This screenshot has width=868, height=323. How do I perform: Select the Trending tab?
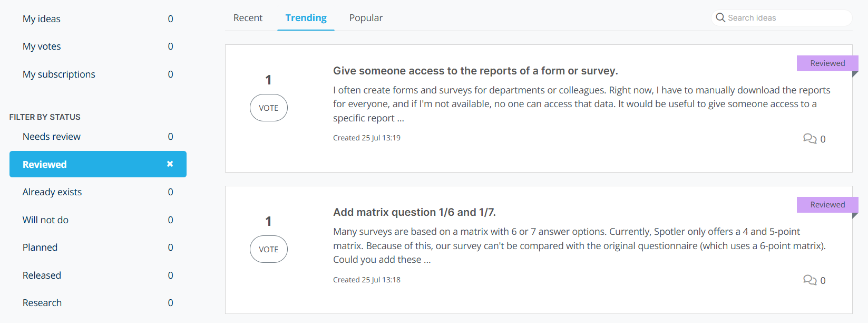click(x=306, y=18)
